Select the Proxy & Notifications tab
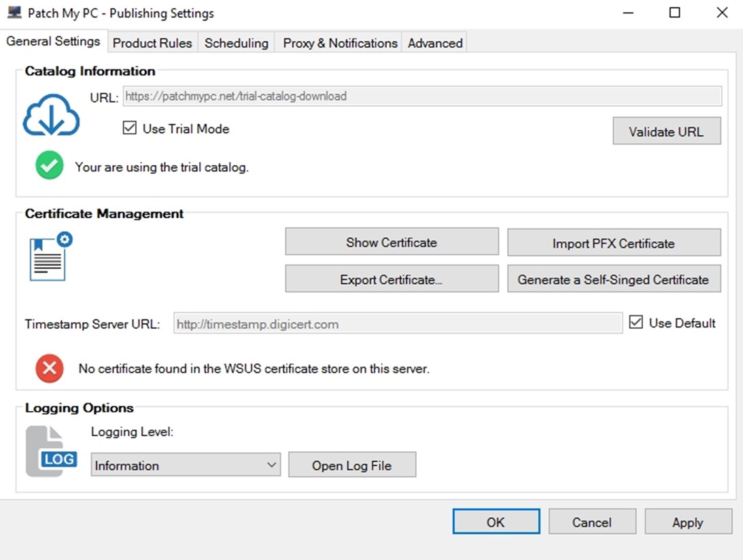The image size is (743, 560). tap(340, 43)
